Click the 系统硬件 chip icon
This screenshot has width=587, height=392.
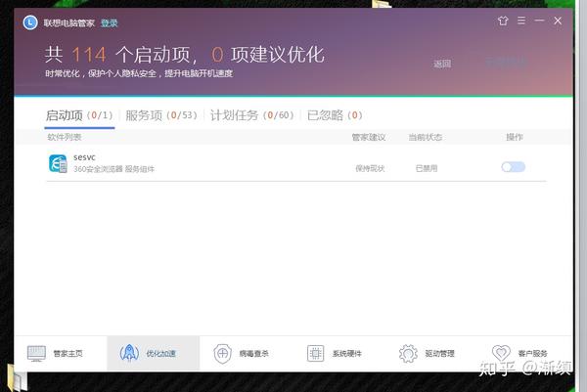[x=315, y=354]
